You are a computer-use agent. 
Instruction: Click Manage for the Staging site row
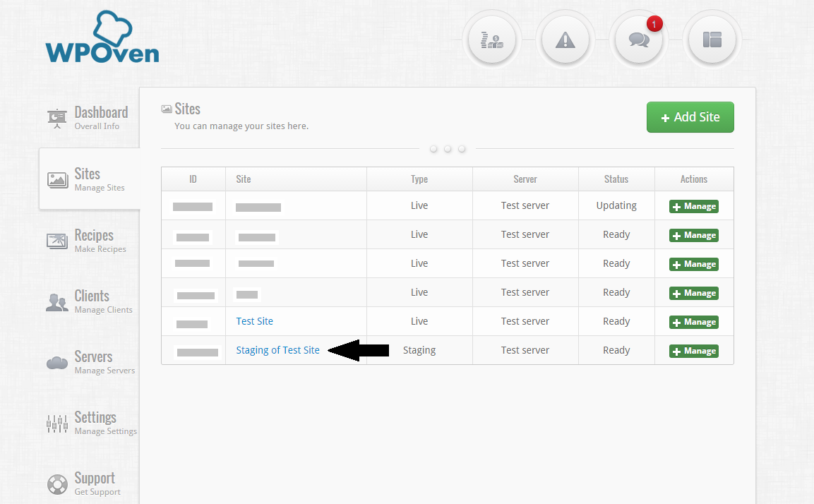(x=693, y=350)
